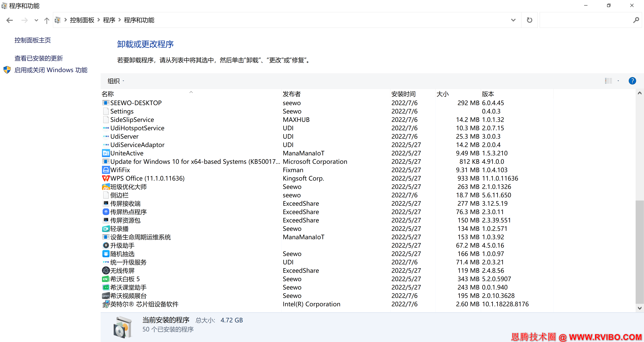Viewport: 644px width, 342px height.
Task: Sort by 名称 column header
Action: coord(191,94)
